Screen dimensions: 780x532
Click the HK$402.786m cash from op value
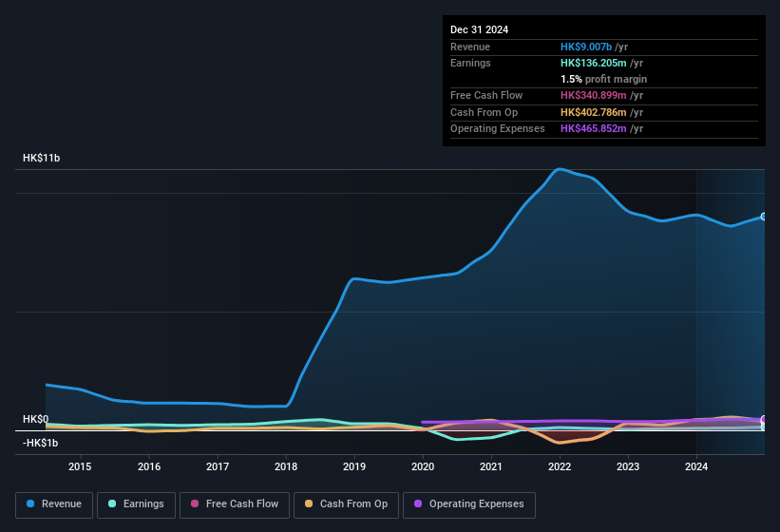(594, 112)
